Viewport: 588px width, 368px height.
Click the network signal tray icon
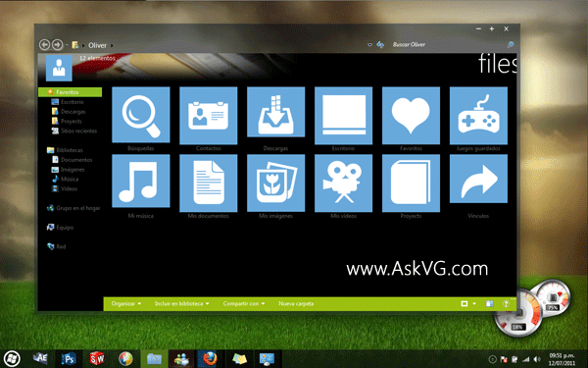[x=526, y=359]
